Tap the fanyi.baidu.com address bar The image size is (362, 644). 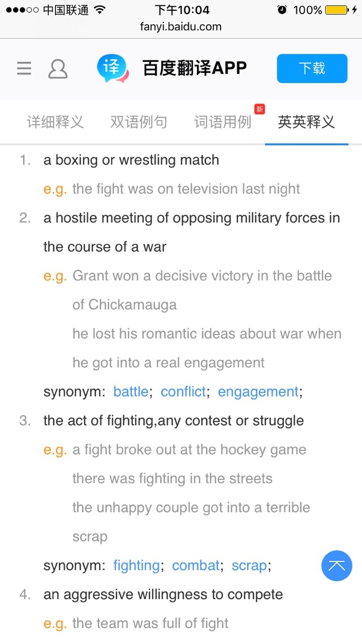pyautogui.click(x=181, y=27)
